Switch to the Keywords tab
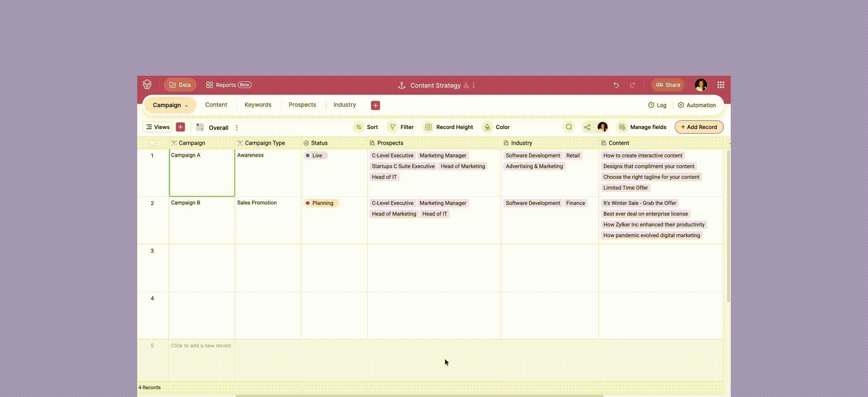 258,105
